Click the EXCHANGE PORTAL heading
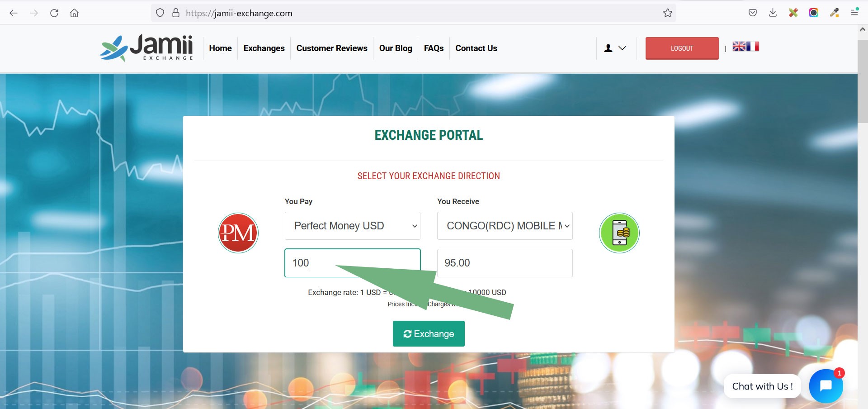 tap(429, 135)
